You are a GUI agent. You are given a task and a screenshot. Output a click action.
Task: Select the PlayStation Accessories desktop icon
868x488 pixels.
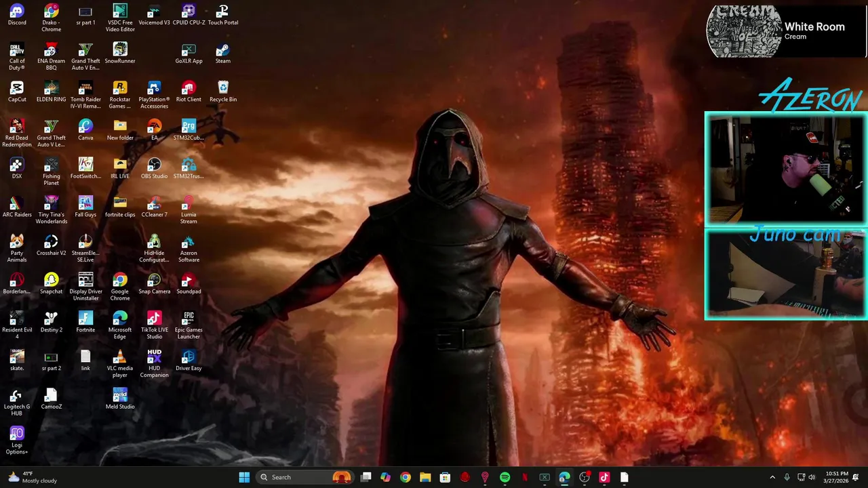(154, 96)
